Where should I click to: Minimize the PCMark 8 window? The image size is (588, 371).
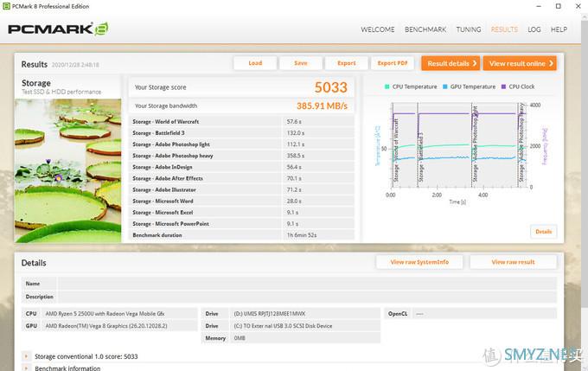click(x=539, y=6)
